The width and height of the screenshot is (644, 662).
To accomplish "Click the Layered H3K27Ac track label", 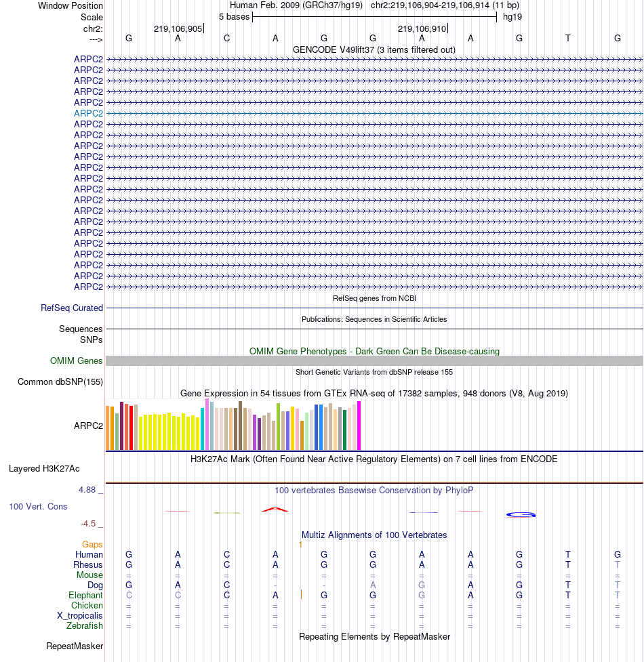I will coord(44,469).
